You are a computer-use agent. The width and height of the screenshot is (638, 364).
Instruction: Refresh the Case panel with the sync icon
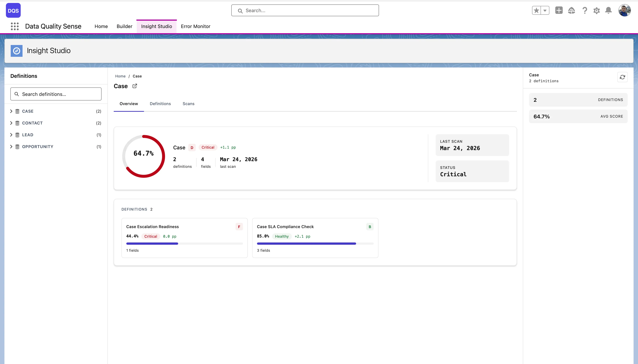coord(622,77)
